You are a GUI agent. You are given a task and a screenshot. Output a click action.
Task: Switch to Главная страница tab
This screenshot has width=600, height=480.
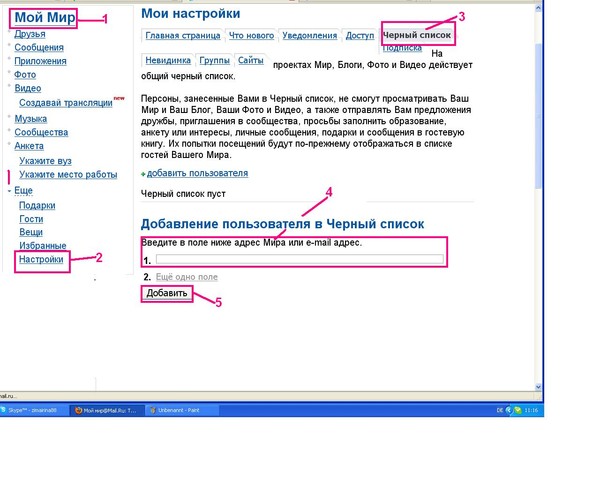(183, 36)
